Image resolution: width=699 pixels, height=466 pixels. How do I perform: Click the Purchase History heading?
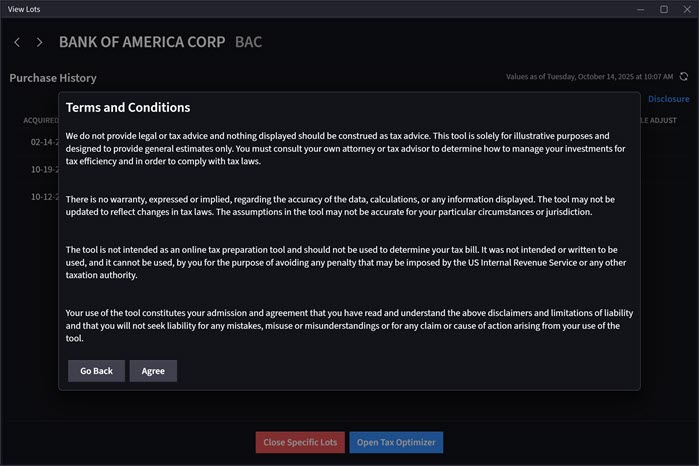click(53, 78)
